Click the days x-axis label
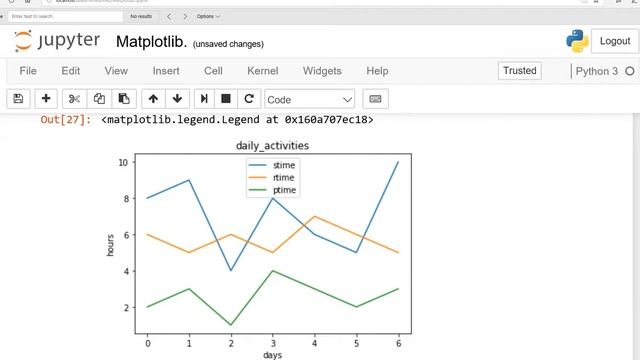This screenshot has height=360, width=640. (x=272, y=355)
